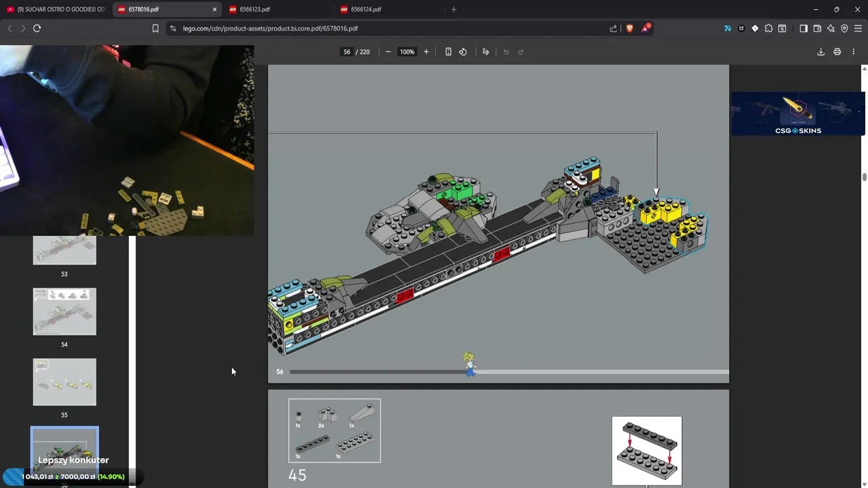Zoom in the PDF
Viewport: 868px width, 488px height.
pos(426,52)
